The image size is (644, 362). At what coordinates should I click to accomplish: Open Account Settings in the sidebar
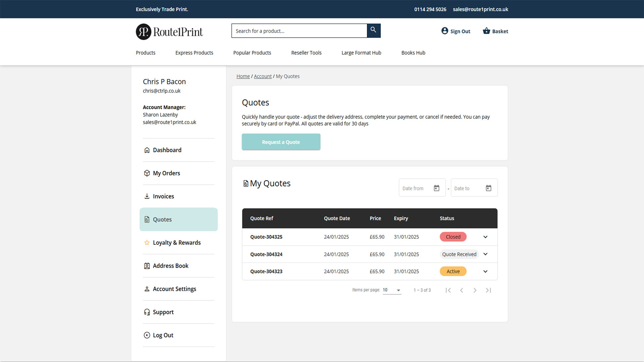click(178, 289)
